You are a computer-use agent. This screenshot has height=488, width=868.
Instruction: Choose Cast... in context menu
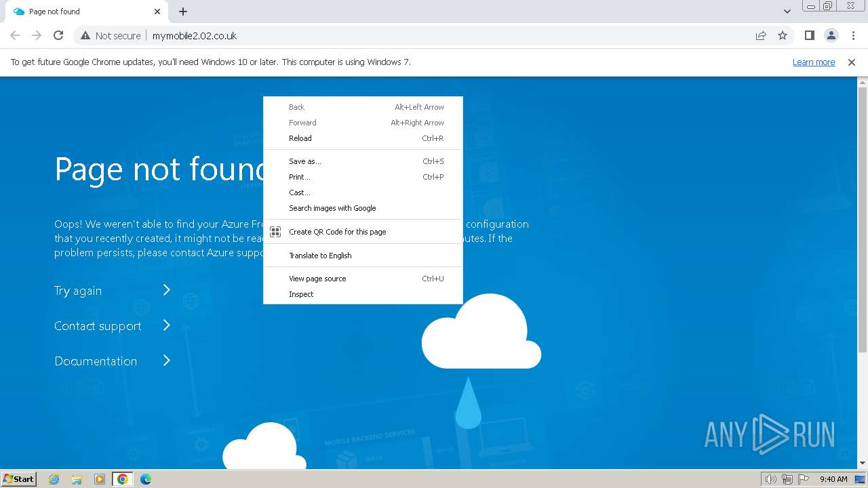tap(363, 192)
